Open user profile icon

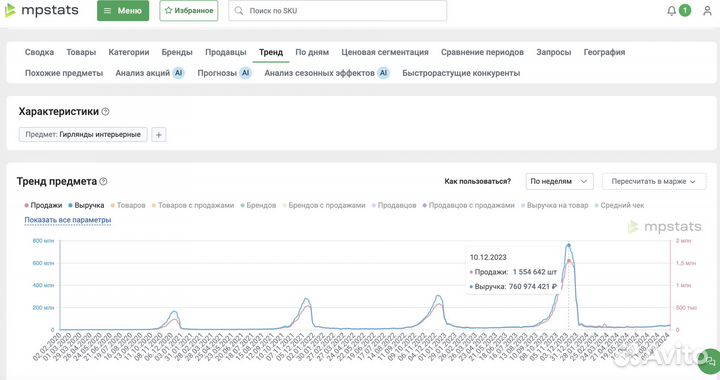(x=707, y=11)
